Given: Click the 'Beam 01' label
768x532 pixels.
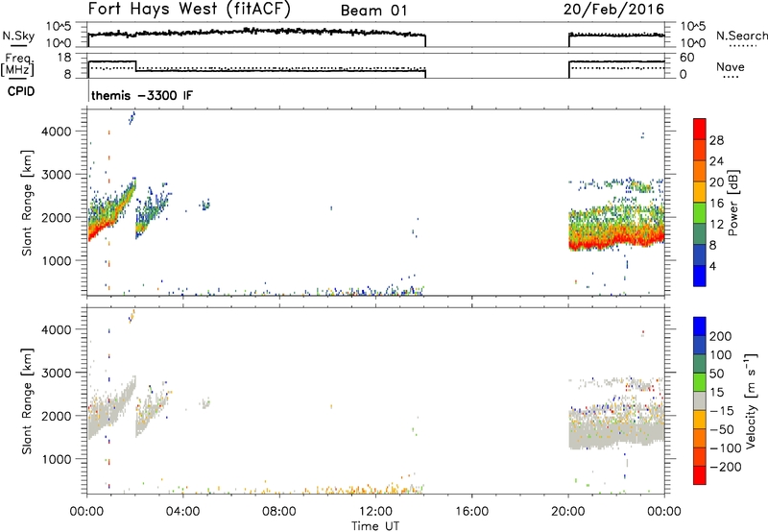Looking at the screenshot, I should tap(373, 11).
